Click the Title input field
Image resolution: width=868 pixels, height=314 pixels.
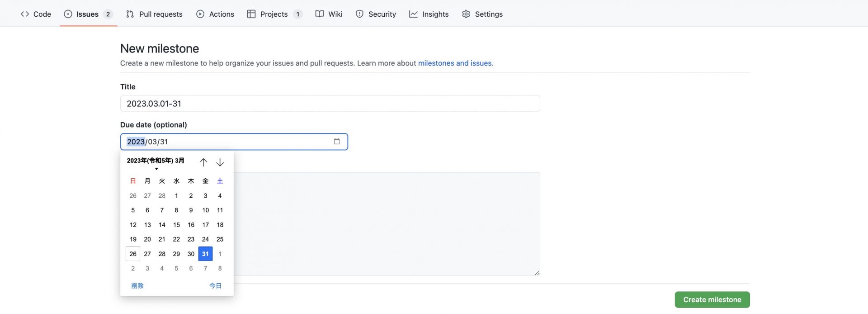[330, 104]
